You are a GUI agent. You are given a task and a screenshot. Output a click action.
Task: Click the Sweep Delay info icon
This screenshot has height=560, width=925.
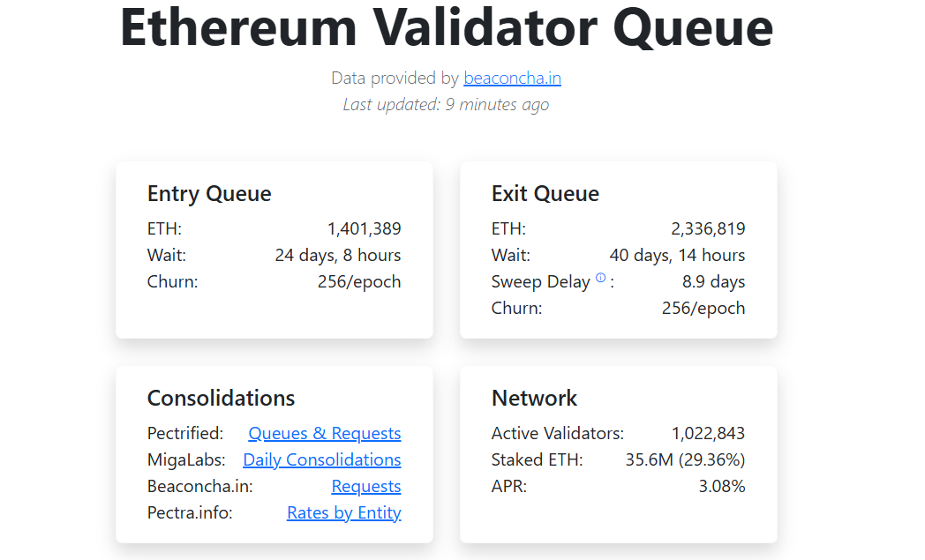(601, 278)
